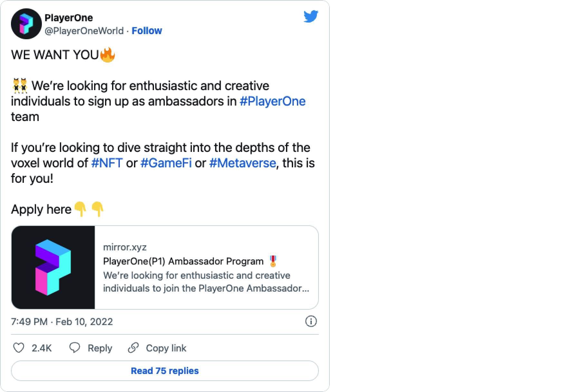Open the #NFT hashtag link

(107, 163)
